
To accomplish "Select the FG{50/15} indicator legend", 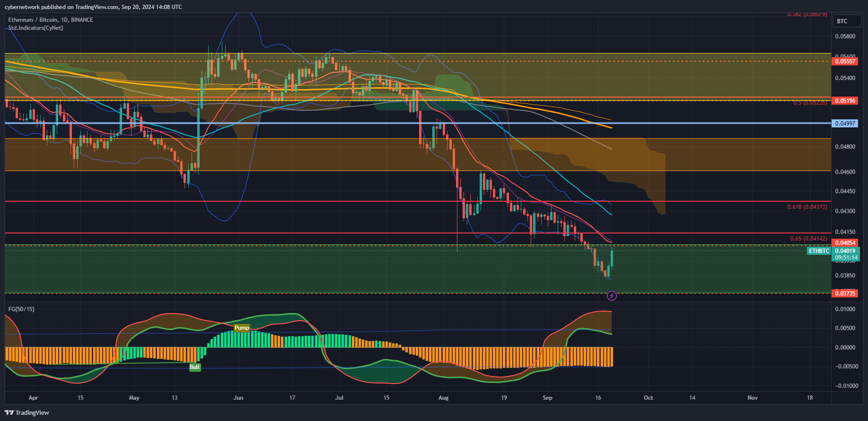I will (x=21, y=309).
